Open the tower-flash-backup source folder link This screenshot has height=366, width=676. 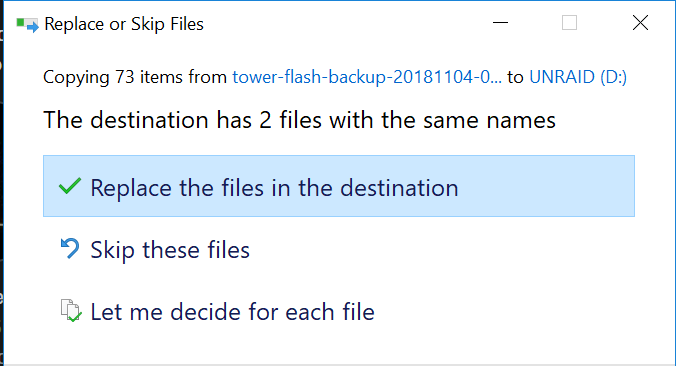click(x=367, y=77)
